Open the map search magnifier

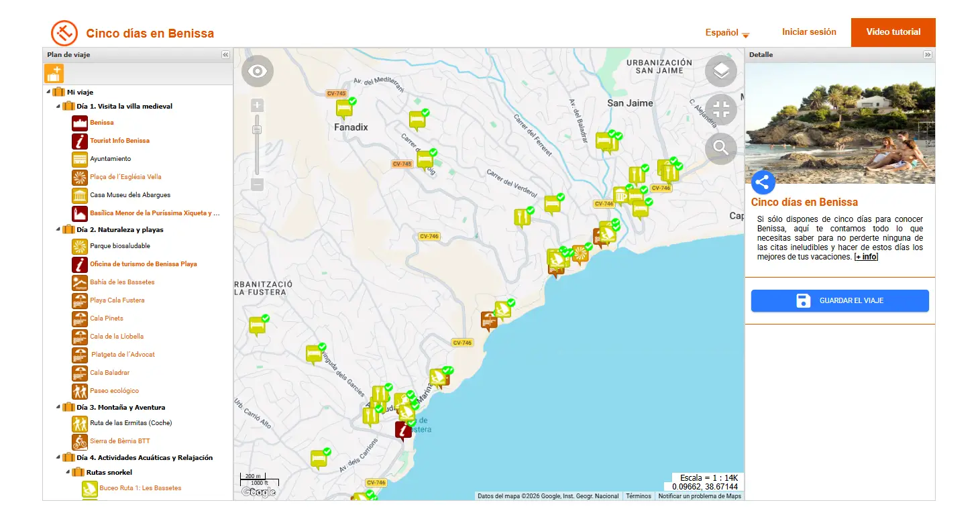[721, 148]
